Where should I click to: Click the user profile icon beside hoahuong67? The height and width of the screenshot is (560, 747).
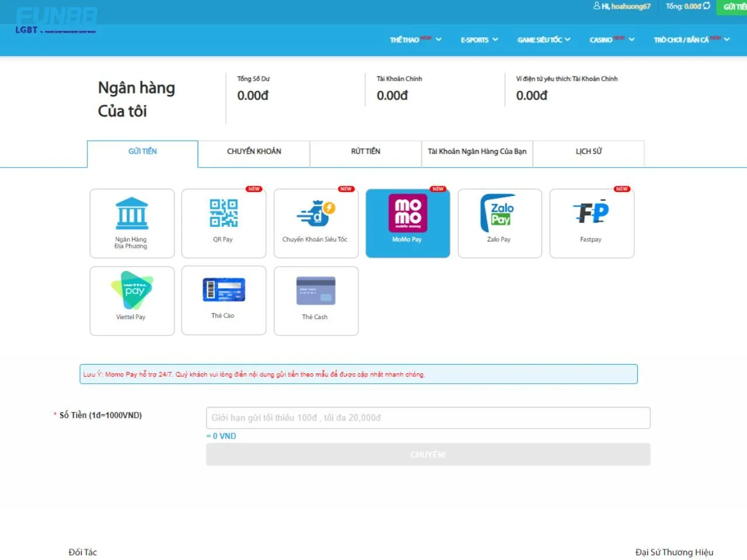click(x=596, y=6)
